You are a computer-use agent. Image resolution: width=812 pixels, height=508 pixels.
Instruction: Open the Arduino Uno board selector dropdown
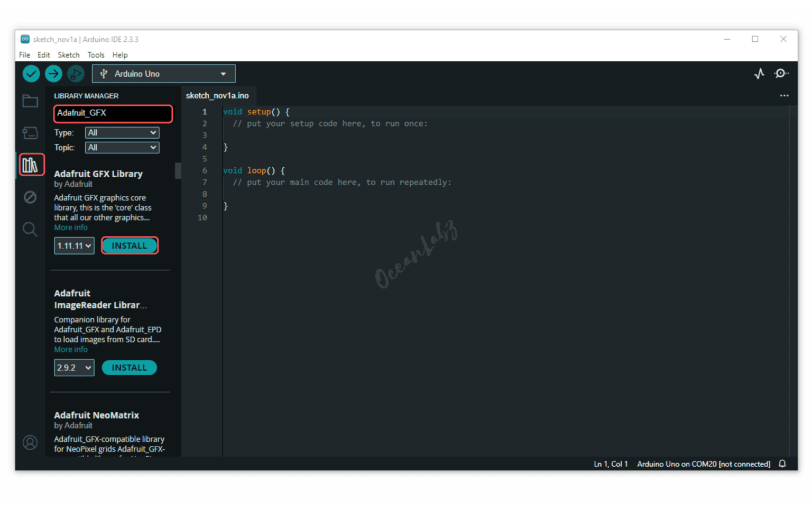pos(163,74)
